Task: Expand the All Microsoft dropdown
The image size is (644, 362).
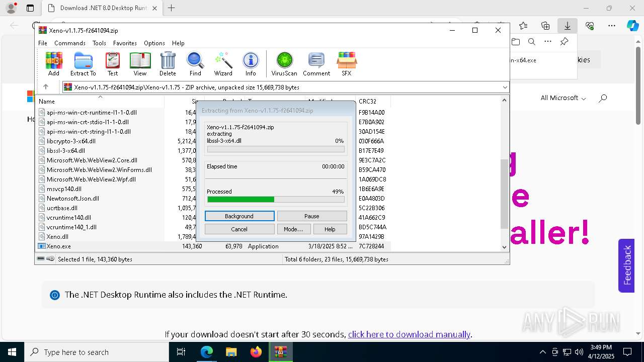Action: (x=563, y=98)
